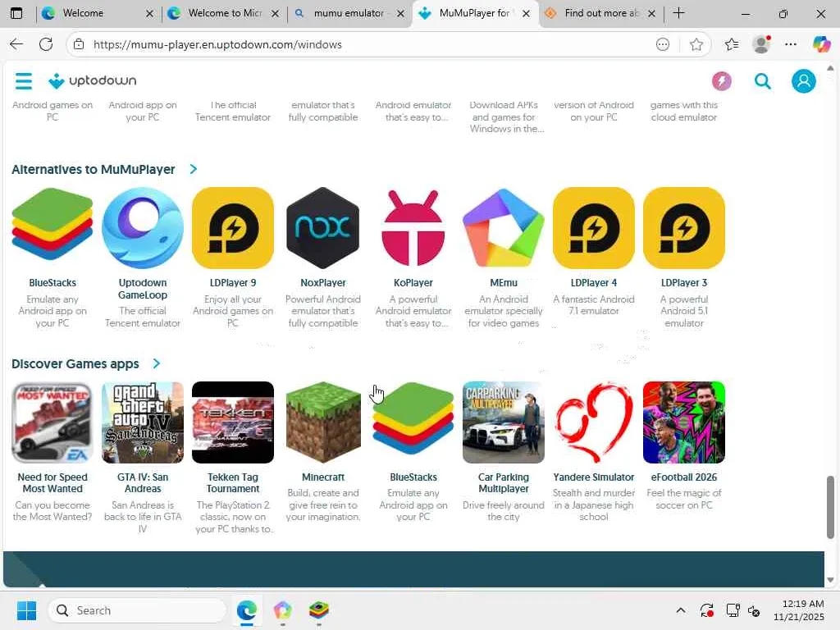Open the MEmu title link
Screen dimensions: 840x630
point(504,282)
